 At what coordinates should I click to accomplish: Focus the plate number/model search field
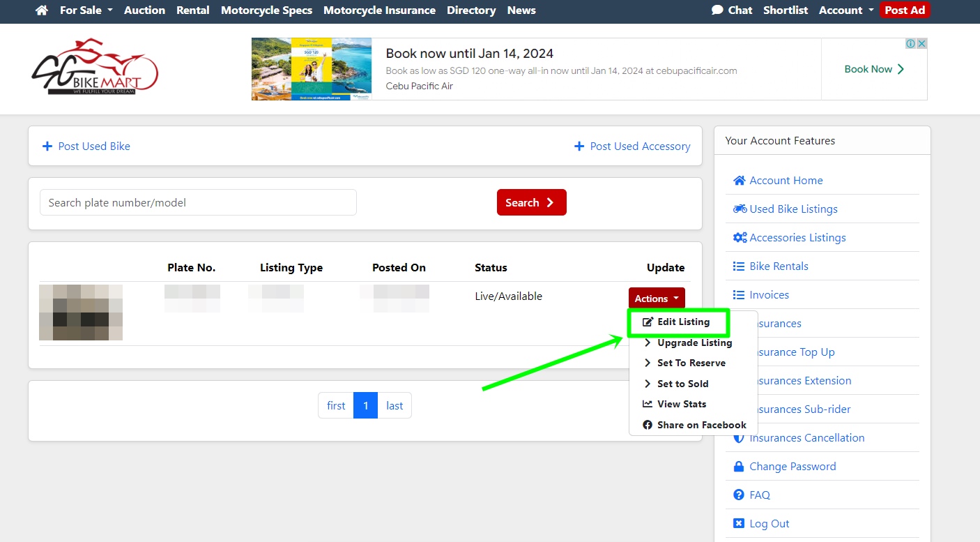198,203
